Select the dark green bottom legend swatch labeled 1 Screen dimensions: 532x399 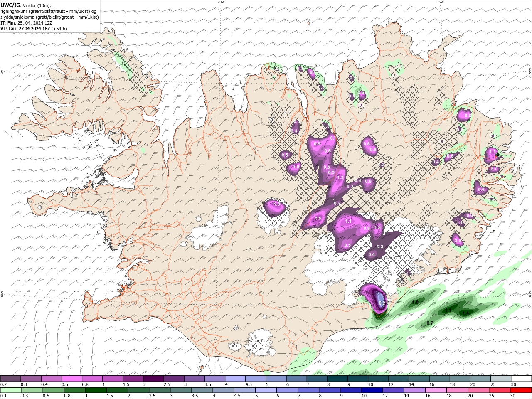click(96, 390)
